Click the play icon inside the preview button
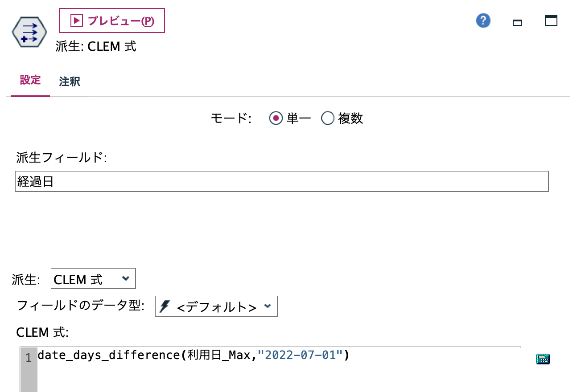The image size is (577, 392). [x=77, y=20]
